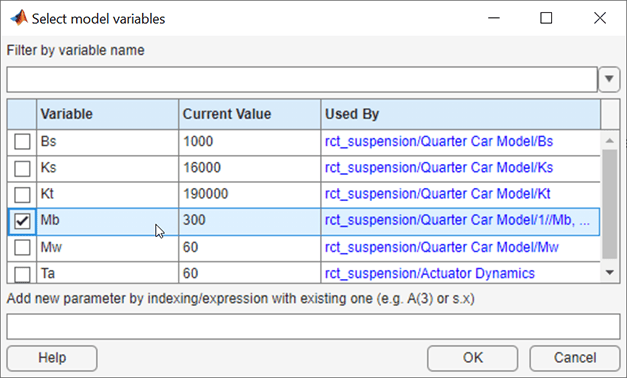Click the Current Value column header
The image size is (627, 378).
tap(250, 114)
